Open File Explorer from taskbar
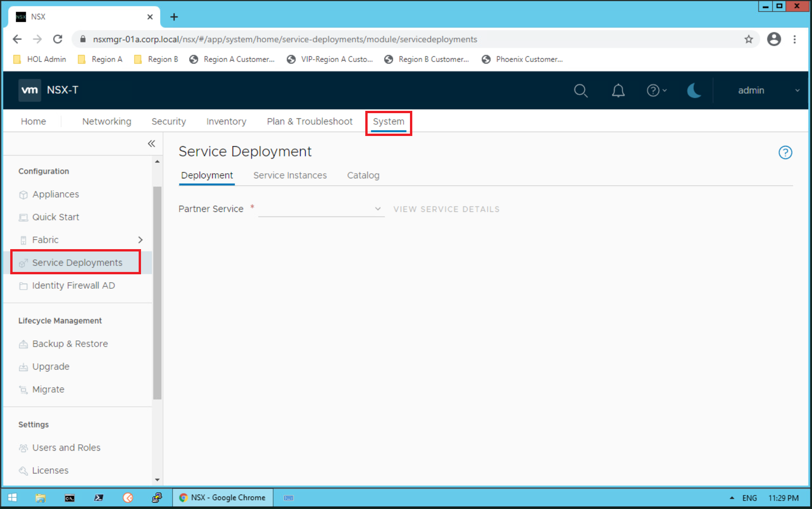 (40, 497)
